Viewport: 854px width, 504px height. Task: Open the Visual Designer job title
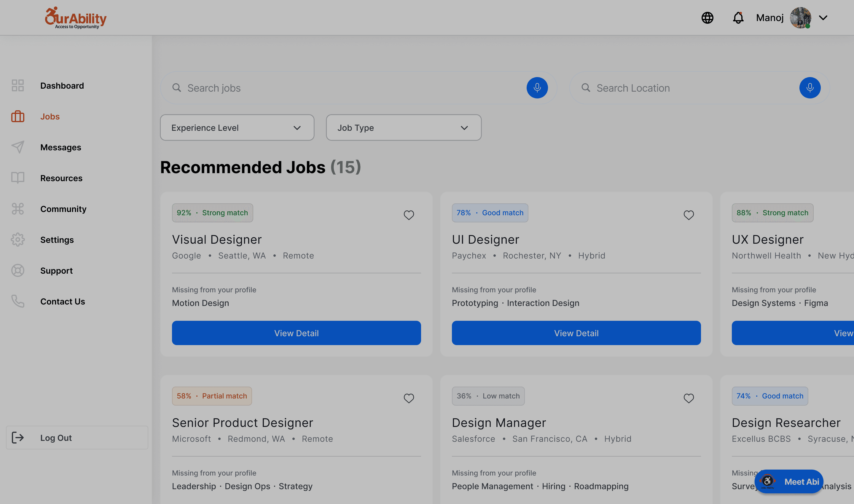[x=217, y=240]
